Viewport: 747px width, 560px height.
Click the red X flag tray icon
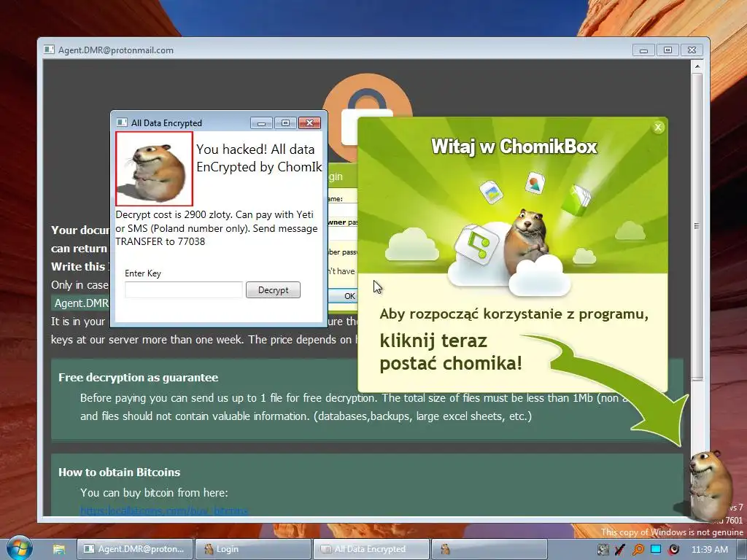pos(620,549)
